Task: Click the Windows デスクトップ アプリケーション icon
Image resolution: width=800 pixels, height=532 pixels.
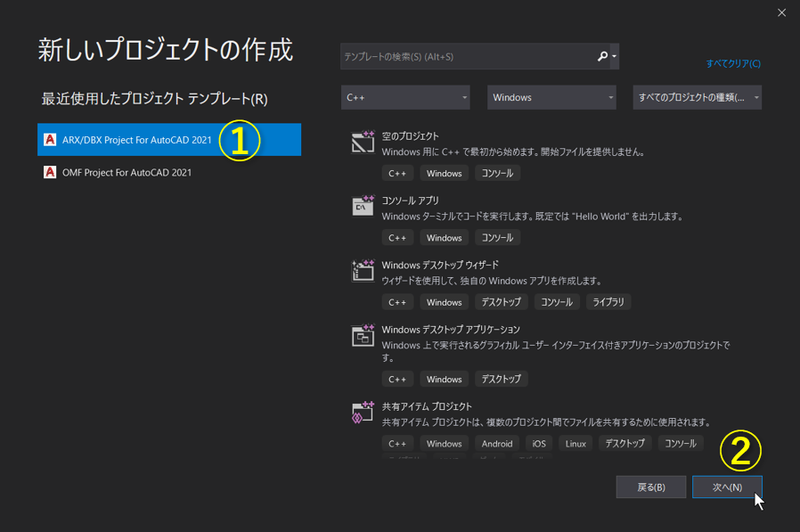Action: coord(363,335)
